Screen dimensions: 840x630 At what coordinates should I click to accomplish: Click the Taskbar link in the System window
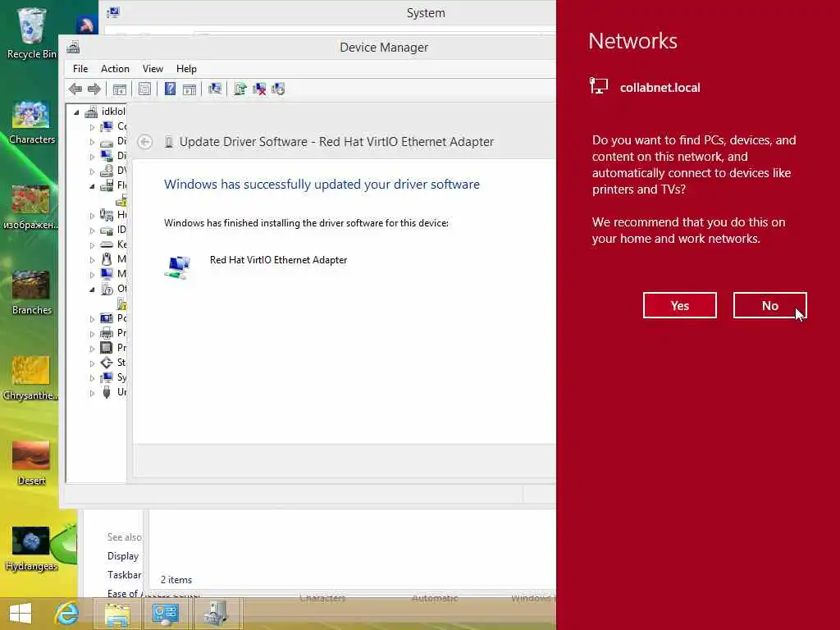(125, 575)
